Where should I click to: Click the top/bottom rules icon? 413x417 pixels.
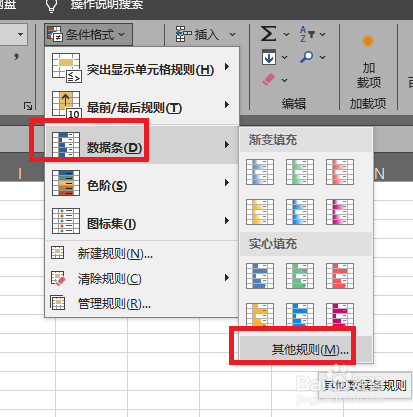[x=66, y=105]
